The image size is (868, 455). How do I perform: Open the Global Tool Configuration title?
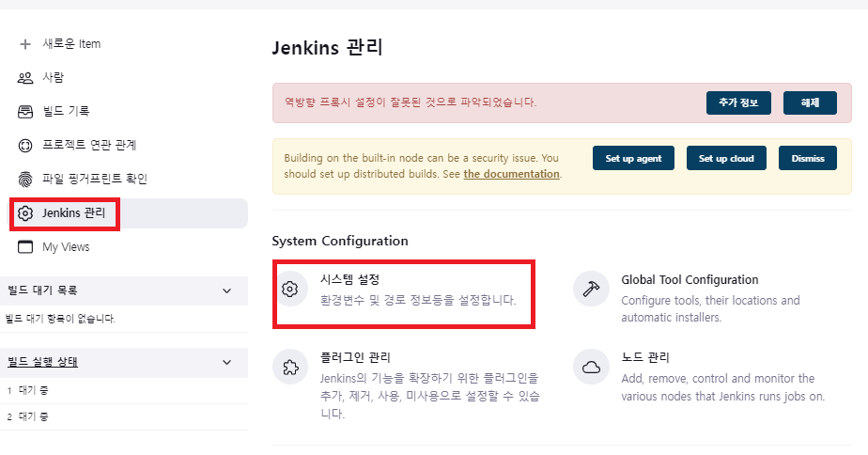pyautogui.click(x=690, y=279)
